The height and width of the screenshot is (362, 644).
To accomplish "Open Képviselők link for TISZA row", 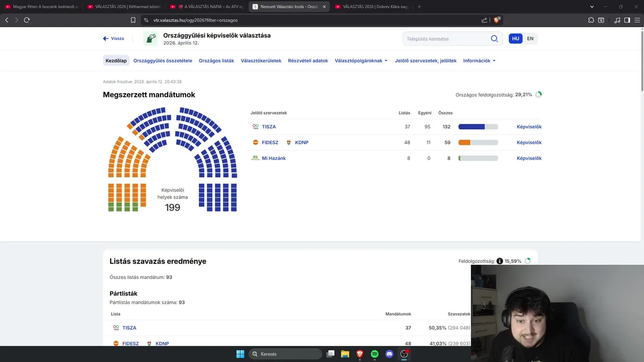I will [x=529, y=127].
